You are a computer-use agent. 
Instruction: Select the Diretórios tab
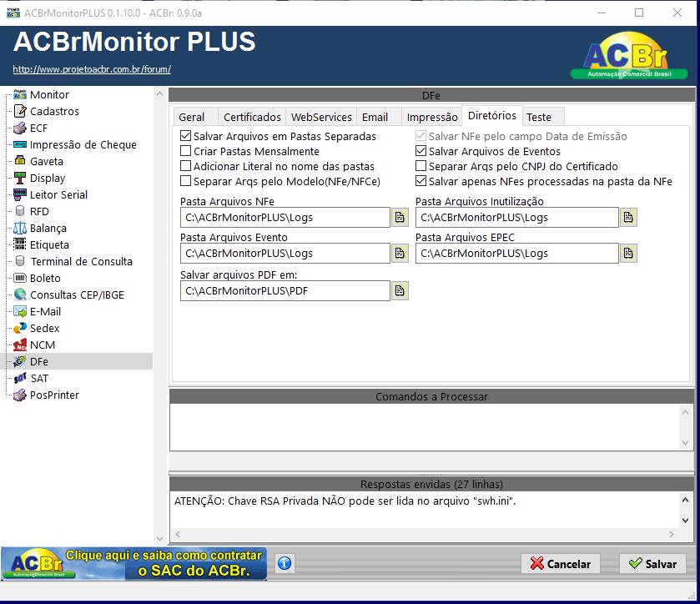click(492, 116)
